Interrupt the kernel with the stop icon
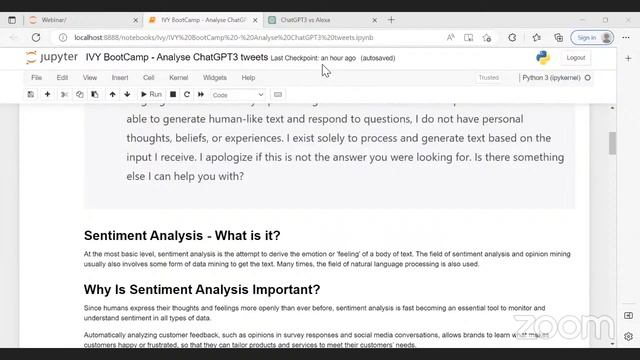This screenshot has width=640, height=360. (173, 94)
